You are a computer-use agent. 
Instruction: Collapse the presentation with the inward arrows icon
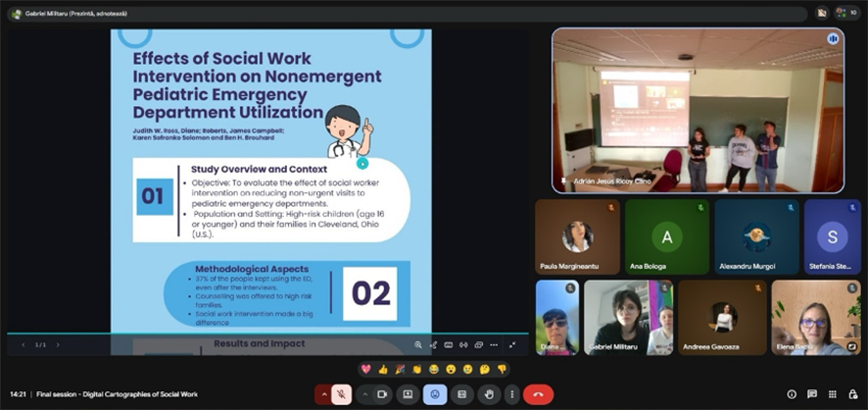(x=512, y=344)
